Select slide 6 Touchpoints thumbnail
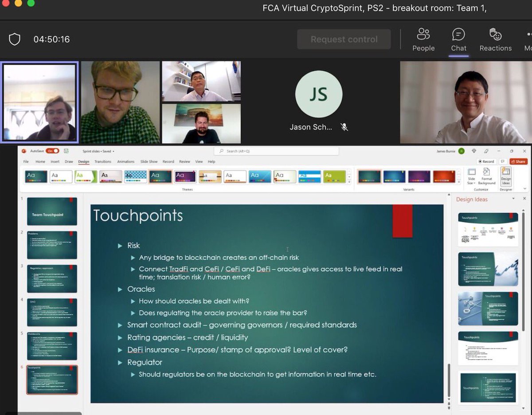 [52, 380]
